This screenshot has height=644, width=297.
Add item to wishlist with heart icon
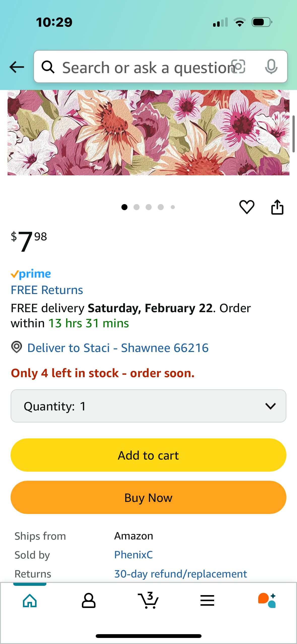(247, 207)
